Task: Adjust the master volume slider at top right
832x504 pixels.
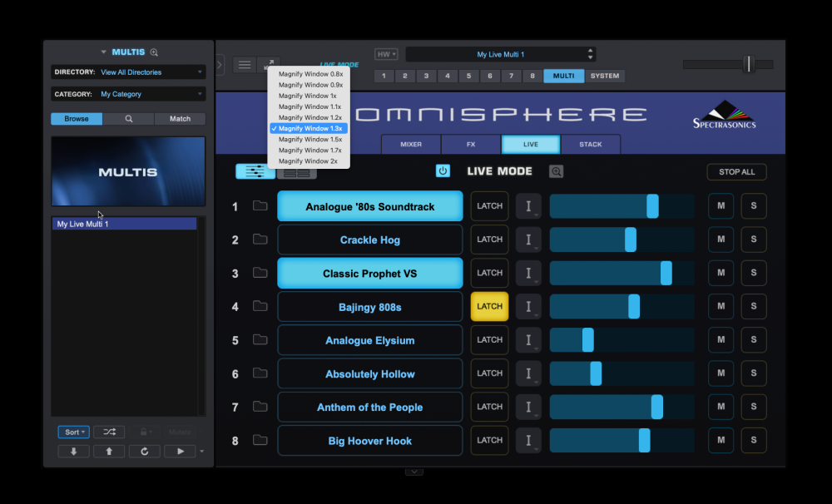Action: [x=749, y=64]
